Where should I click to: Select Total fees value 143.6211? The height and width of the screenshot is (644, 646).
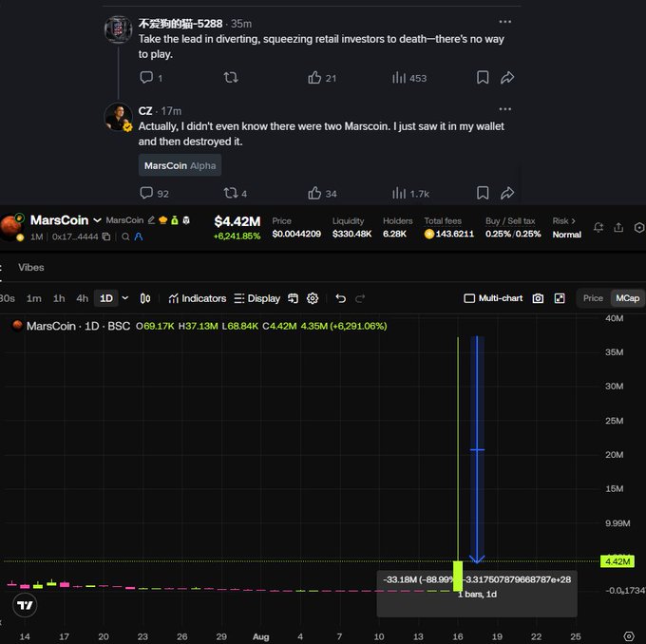point(454,234)
